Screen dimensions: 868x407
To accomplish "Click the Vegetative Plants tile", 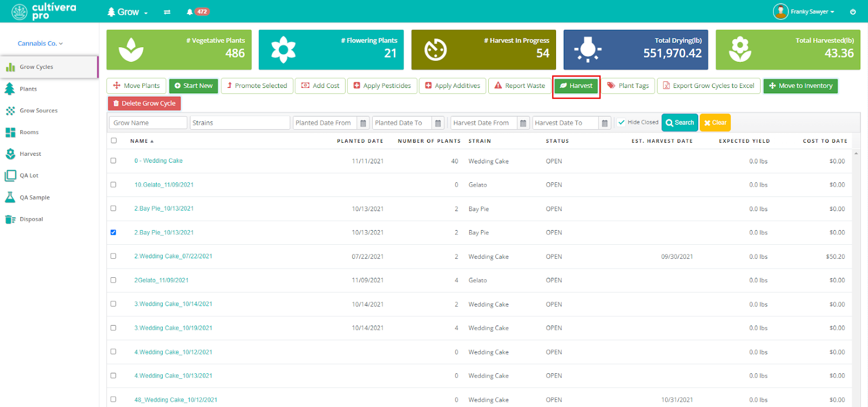I will tap(179, 49).
